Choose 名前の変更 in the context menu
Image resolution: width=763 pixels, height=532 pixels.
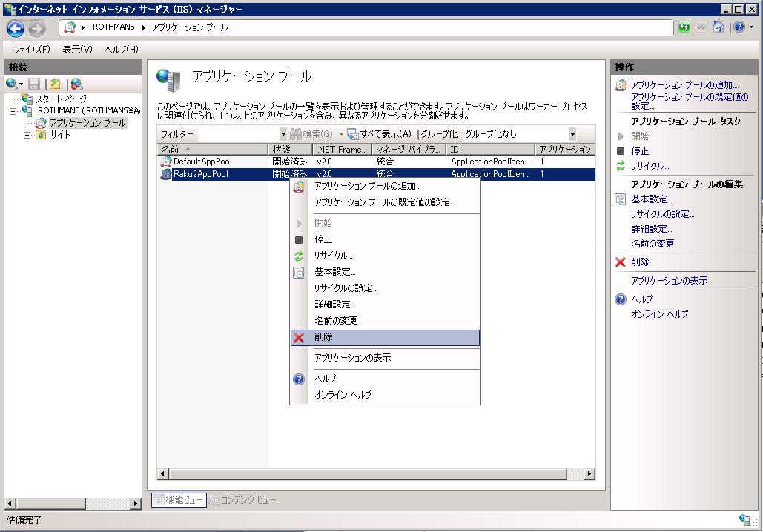[x=385, y=321]
